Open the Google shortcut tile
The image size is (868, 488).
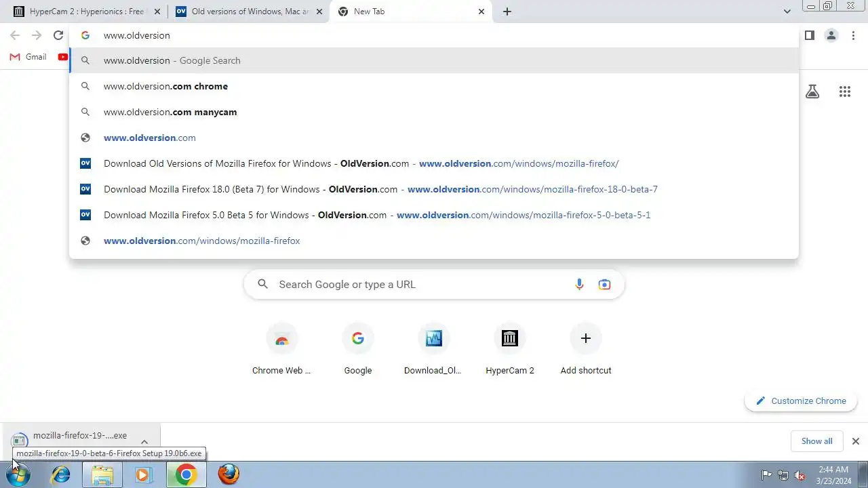coord(358,348)
